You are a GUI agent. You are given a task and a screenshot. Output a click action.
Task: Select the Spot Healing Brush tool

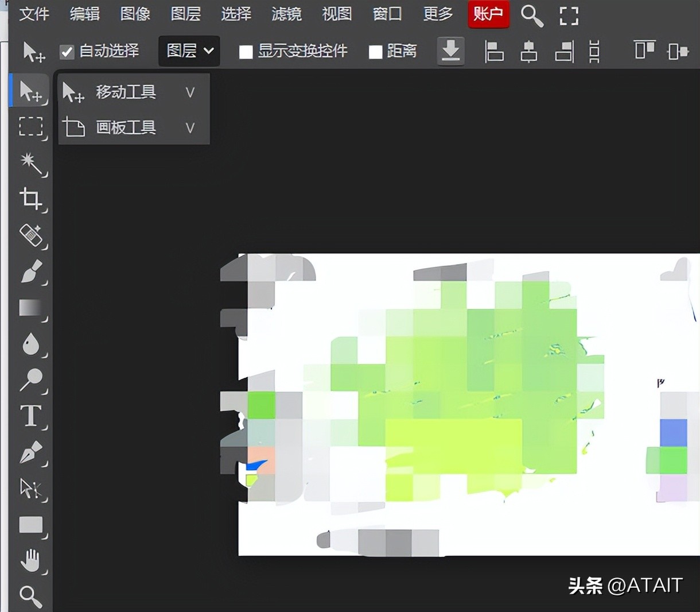[32, 236]
